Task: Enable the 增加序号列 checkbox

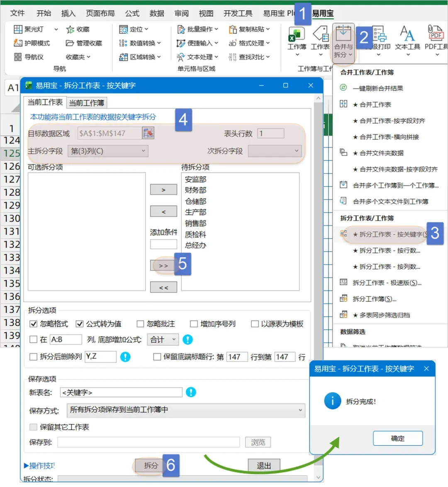Action: (x=194, y=324)
